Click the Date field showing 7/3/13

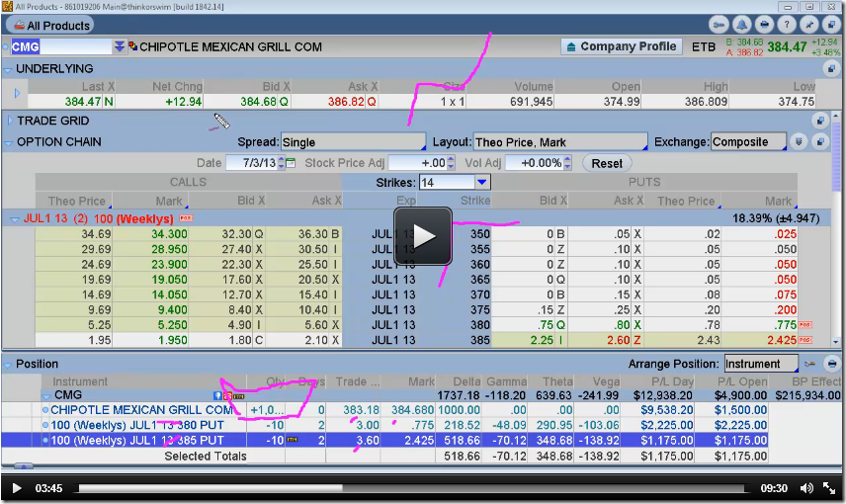click(251, 163)
